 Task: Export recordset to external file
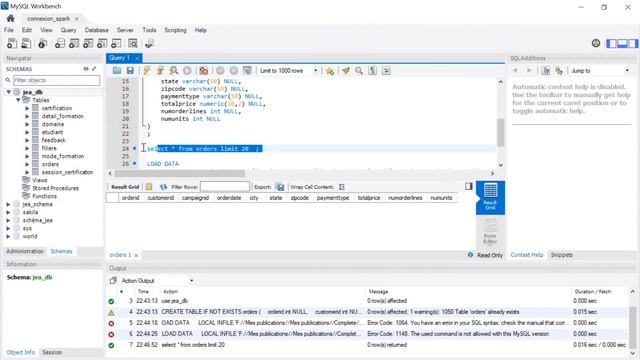(x=280, y=187)
